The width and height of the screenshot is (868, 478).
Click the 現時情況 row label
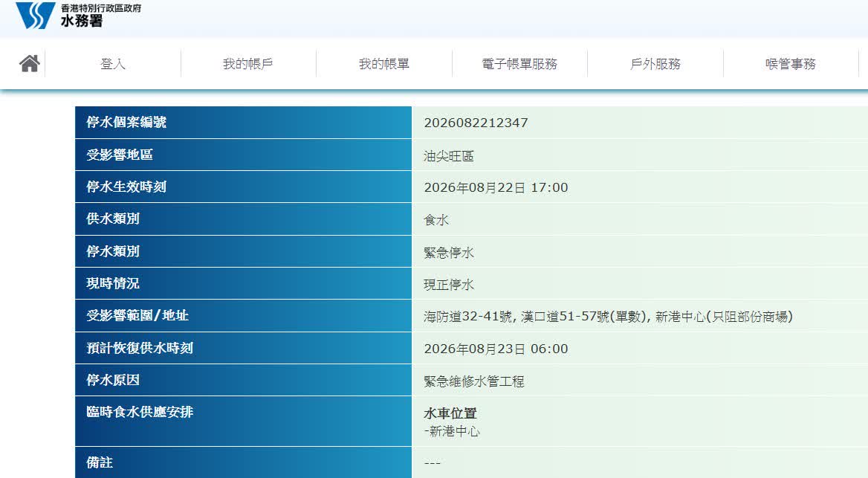click(113, 283)
